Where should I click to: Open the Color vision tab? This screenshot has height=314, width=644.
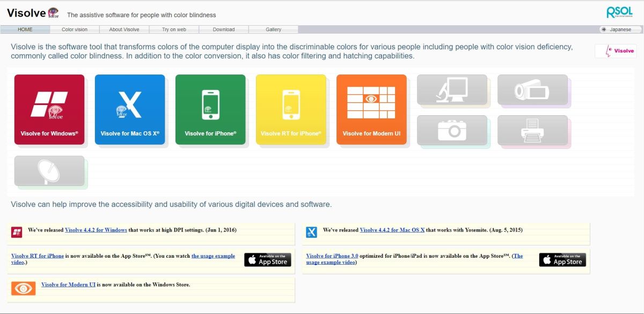tap(74, 29)
